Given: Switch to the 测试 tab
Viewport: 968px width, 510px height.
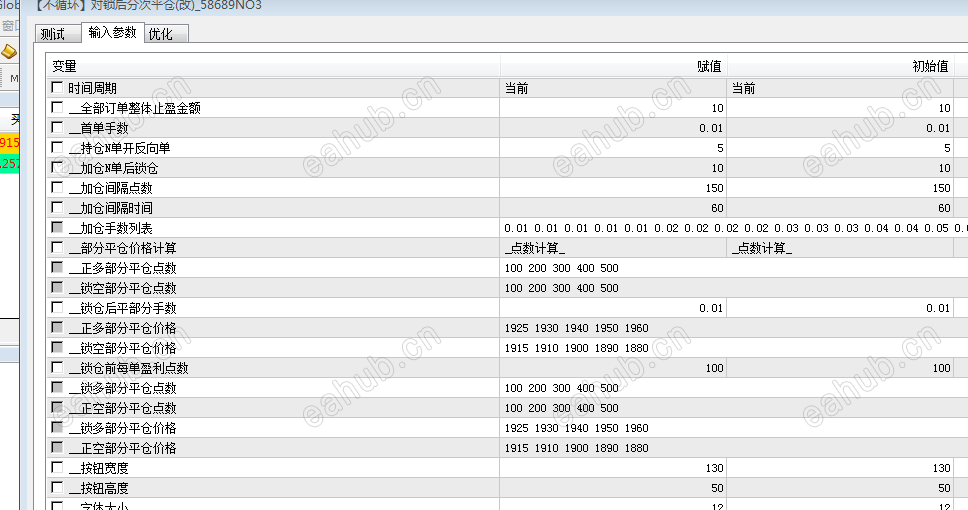Looking at the screenshot, I should (x=57, y=34).
